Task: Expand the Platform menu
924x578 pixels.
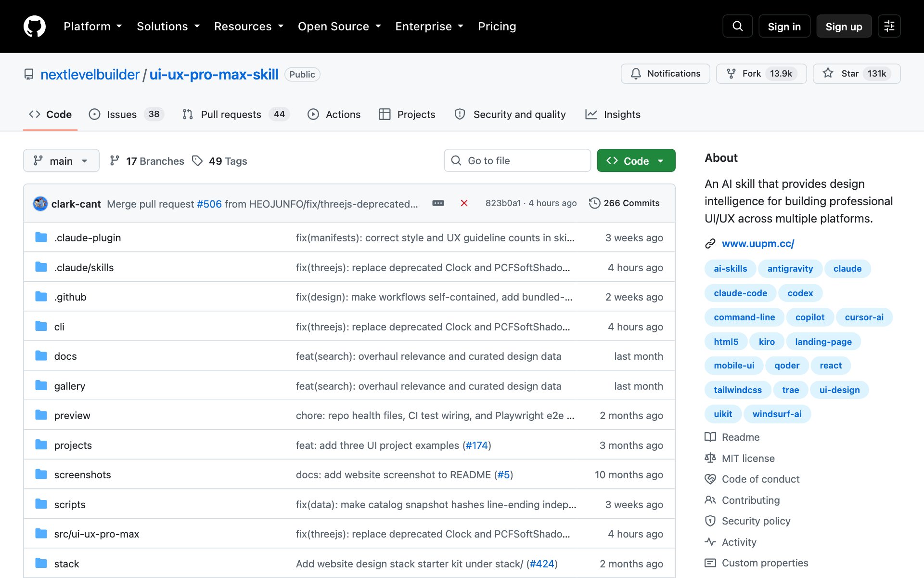Action: (x=93, y=26)
